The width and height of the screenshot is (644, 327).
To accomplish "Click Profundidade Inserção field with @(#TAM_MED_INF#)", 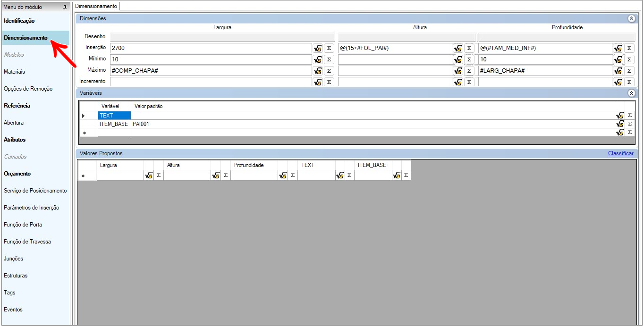I will [545, 48].
